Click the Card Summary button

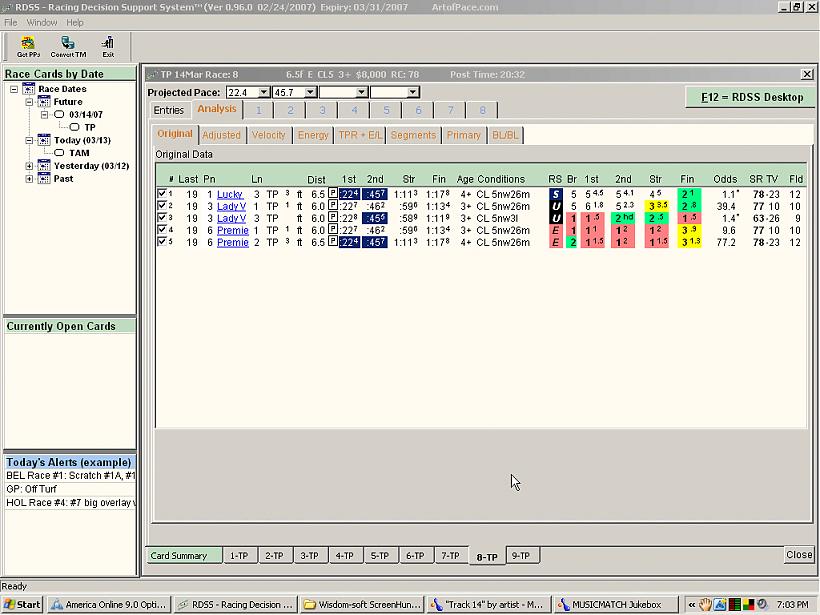tap(184, 555)
